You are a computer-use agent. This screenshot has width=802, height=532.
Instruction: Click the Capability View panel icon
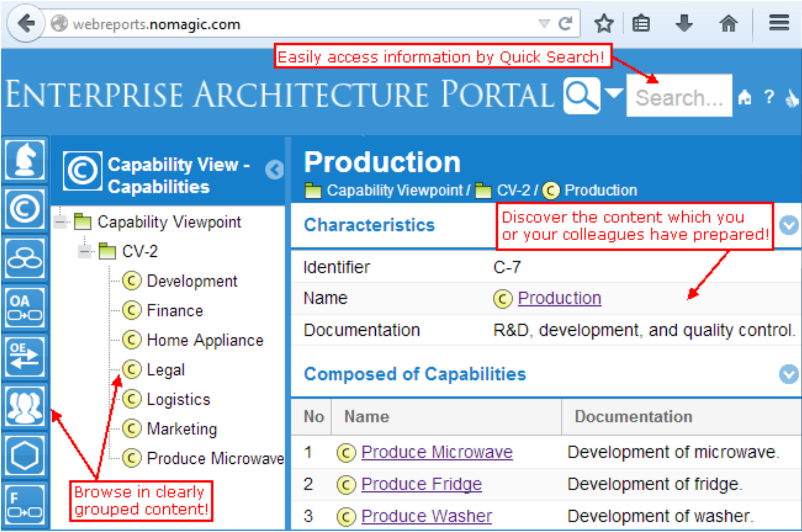click(83, 171)
